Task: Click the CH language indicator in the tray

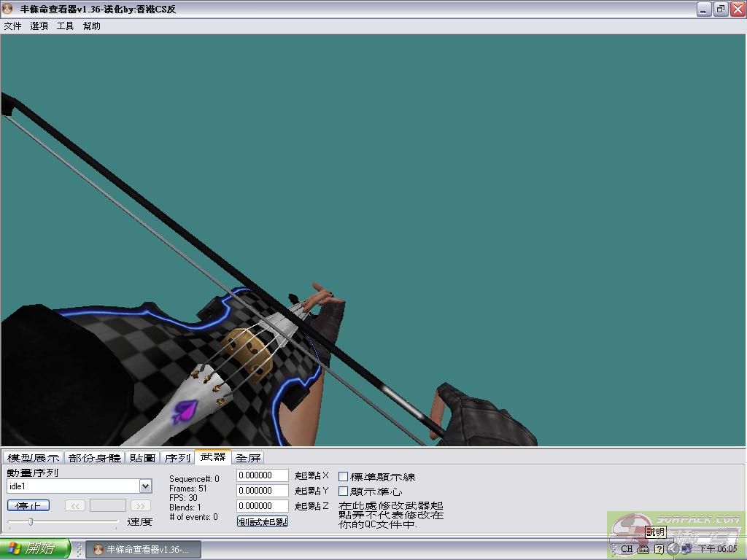Action: (627, 549)
